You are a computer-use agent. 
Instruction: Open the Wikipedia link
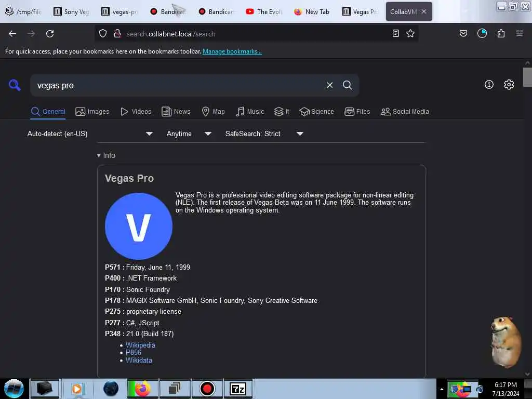click(140, 345)
